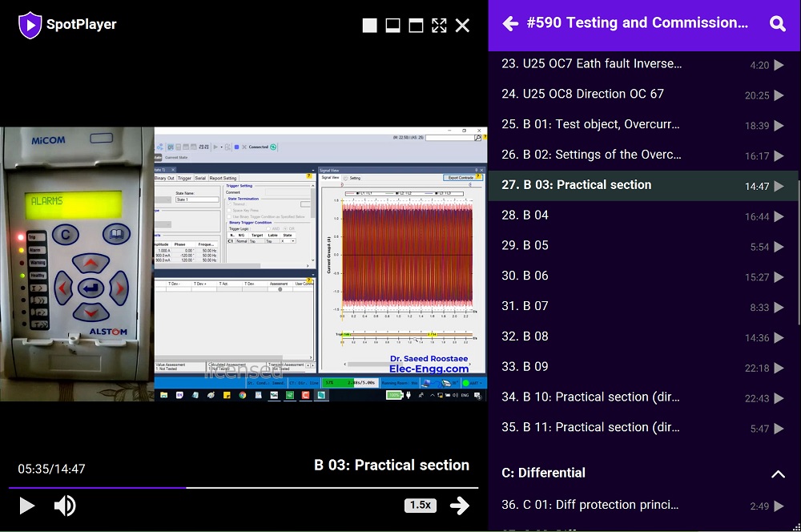Screen dimensions: 801x532
Task: Skip to next video with arrow icon
Action: [460, 506]
